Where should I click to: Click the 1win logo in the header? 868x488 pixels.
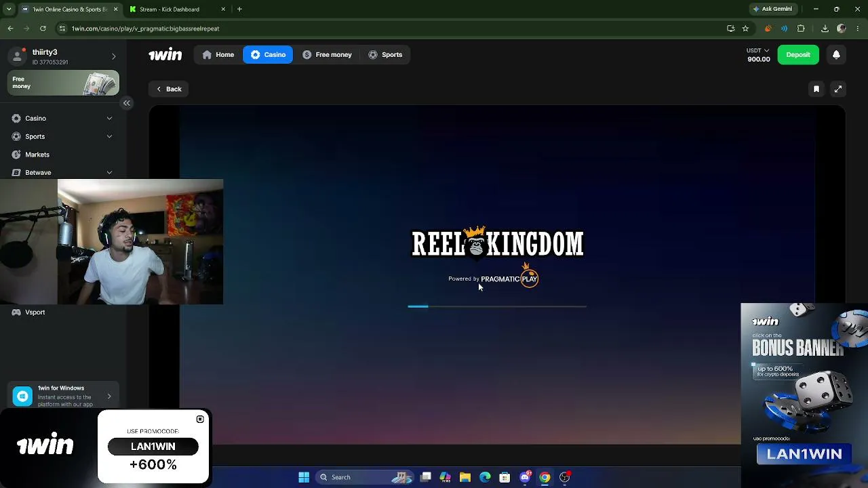165,55
